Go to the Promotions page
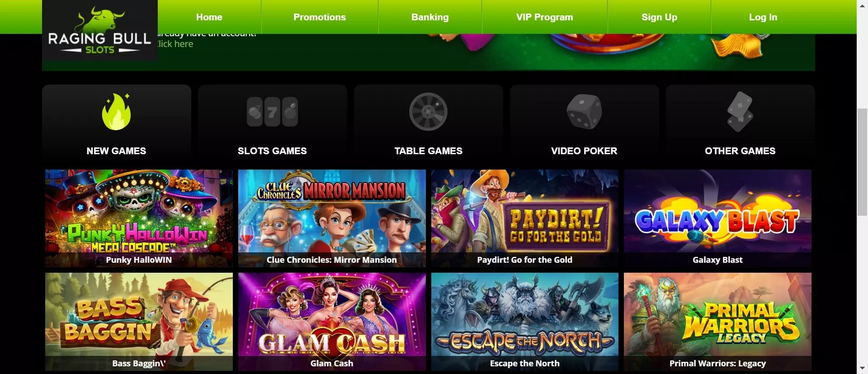Screen dimensions: 868x374 (320, 17)
